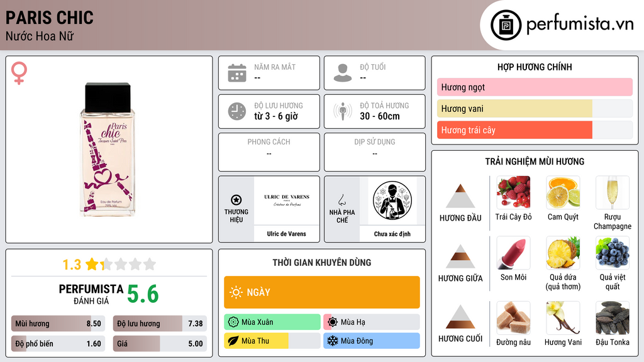
Task: Click the Hương ngọt accord bar
Action: 535,87
